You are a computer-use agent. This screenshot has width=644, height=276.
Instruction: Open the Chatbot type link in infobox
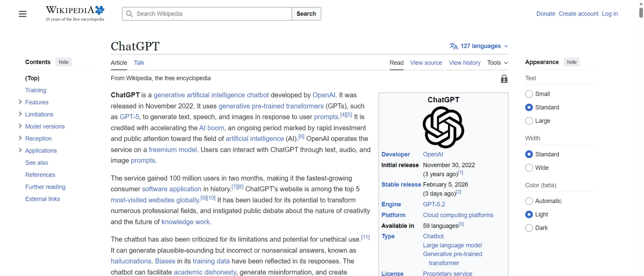click(x=433, y=236)
